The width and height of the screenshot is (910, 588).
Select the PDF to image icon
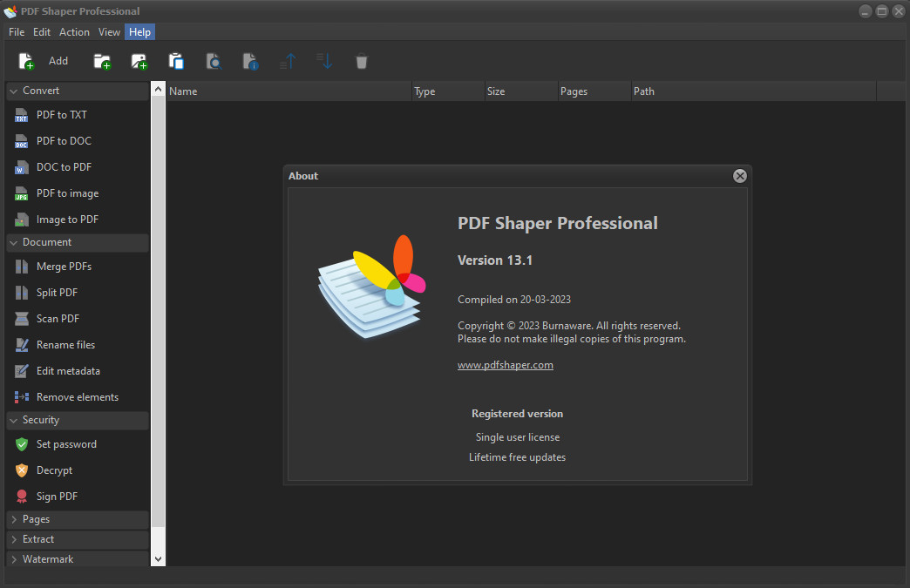tap(22, 193)
